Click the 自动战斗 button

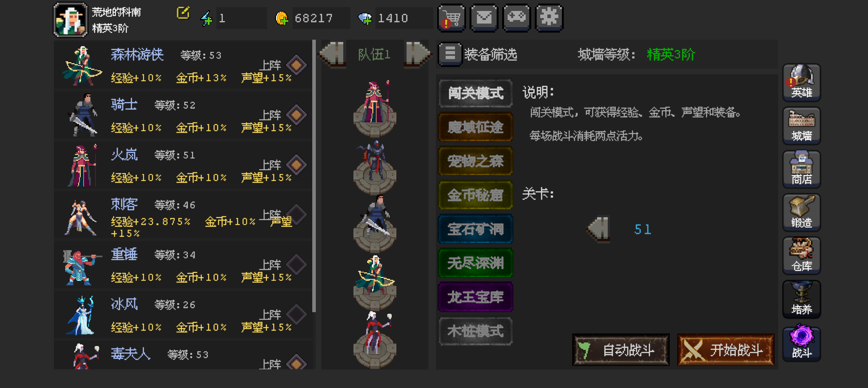(x=621, y=350)
